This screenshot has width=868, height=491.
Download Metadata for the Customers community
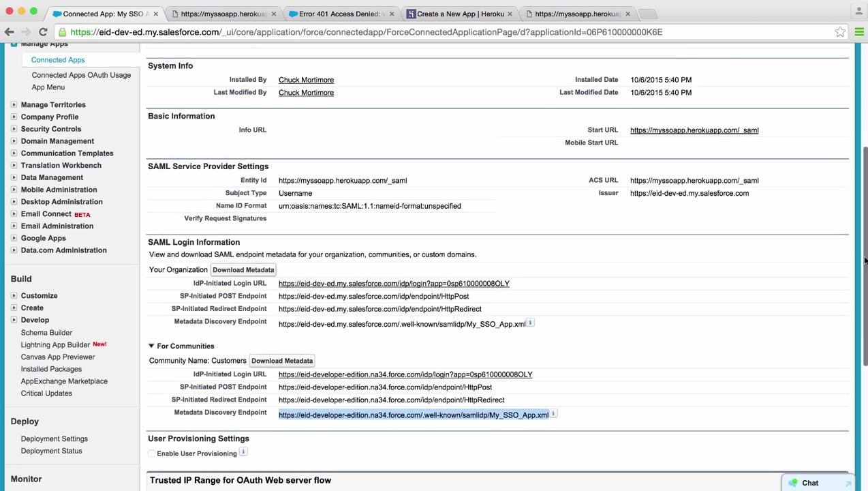coord(282,361)
